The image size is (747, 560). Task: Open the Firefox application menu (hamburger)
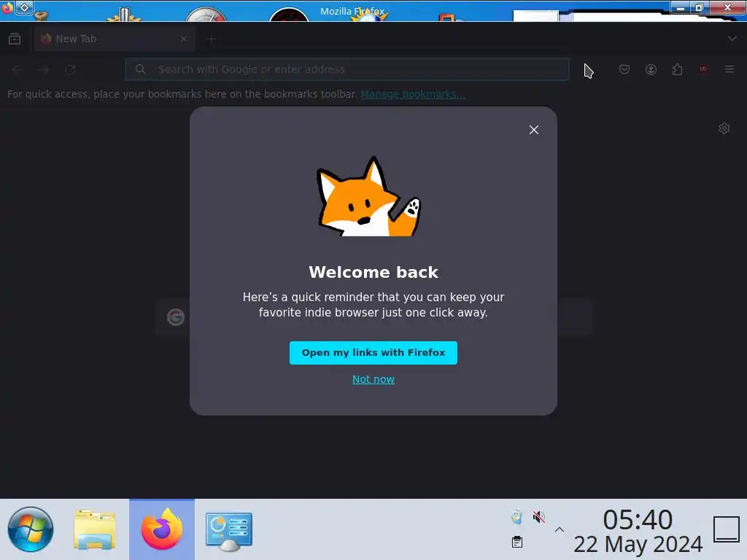(729, 69)
